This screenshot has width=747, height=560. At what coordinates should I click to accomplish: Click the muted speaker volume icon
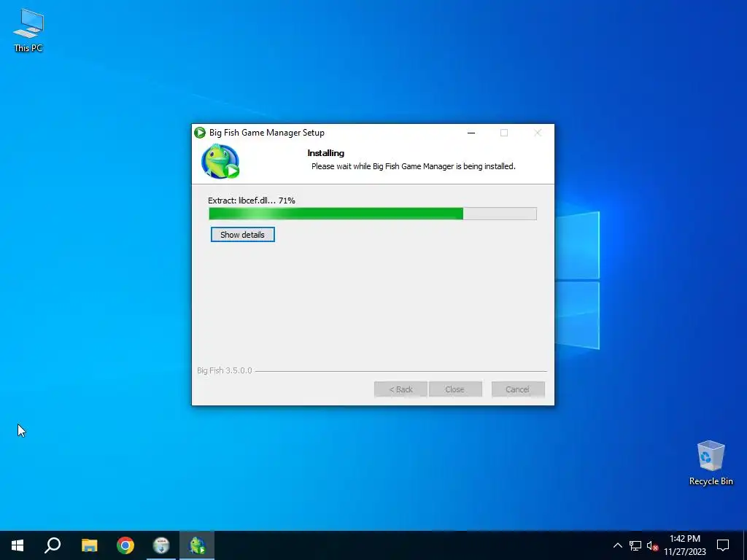tap(652, 545)
